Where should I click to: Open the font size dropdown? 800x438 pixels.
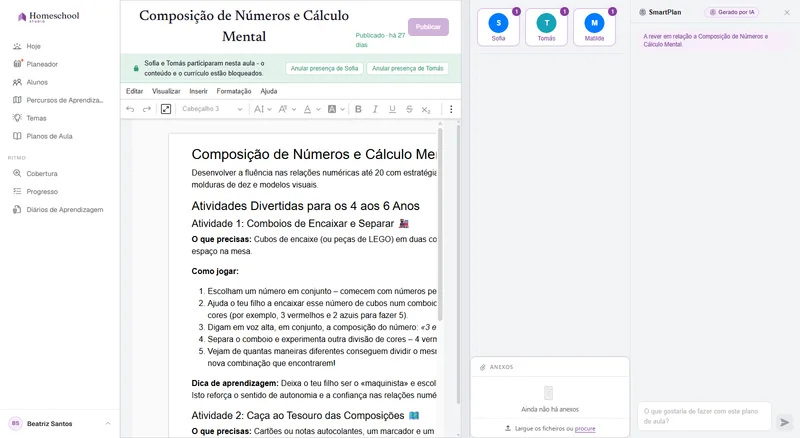(x=263, y=109)
